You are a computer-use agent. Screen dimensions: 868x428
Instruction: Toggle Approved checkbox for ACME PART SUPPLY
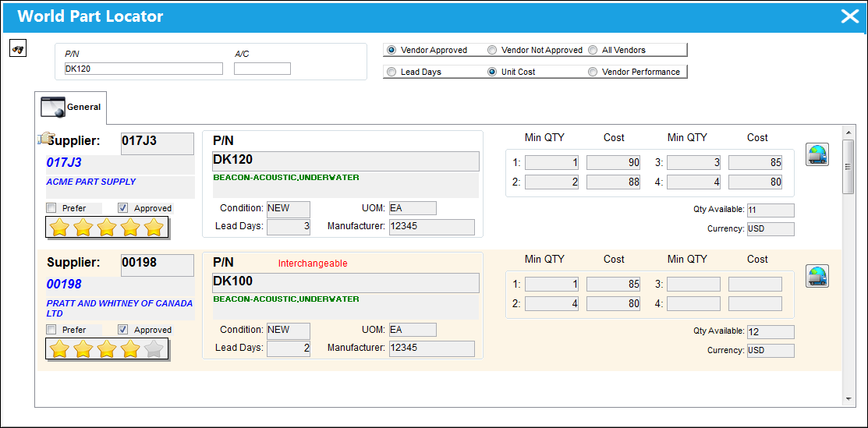coord(123,208)
